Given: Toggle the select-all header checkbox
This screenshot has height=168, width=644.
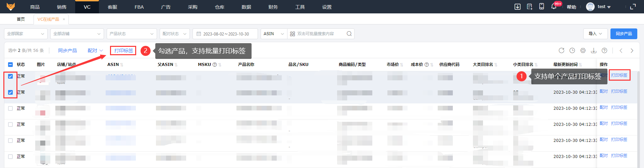Looking at the screenshot, I should [x=10, y=65].
